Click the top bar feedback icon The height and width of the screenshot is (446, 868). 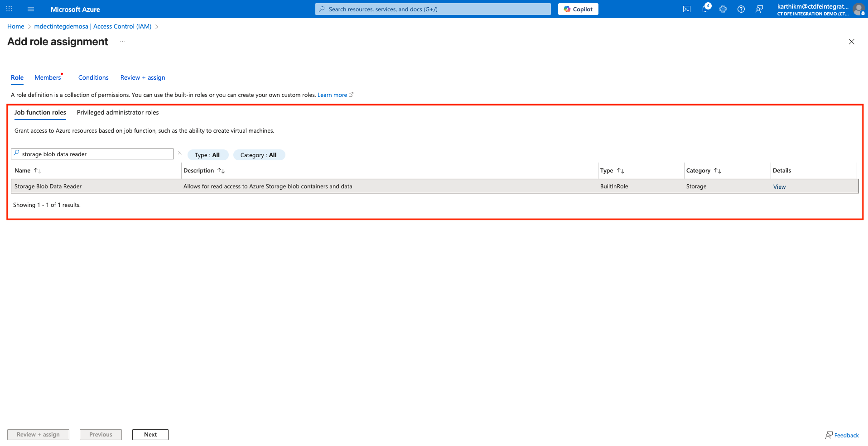click(759, 9)
